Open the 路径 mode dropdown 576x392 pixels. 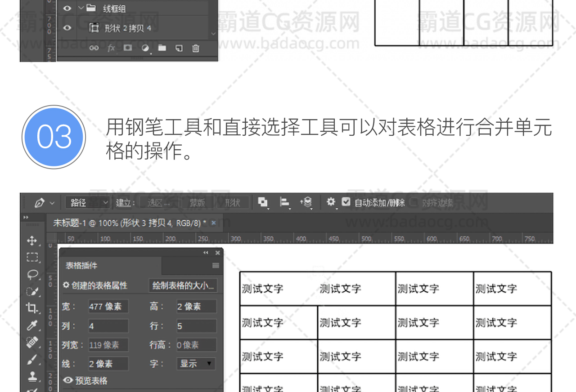point(88,203)
